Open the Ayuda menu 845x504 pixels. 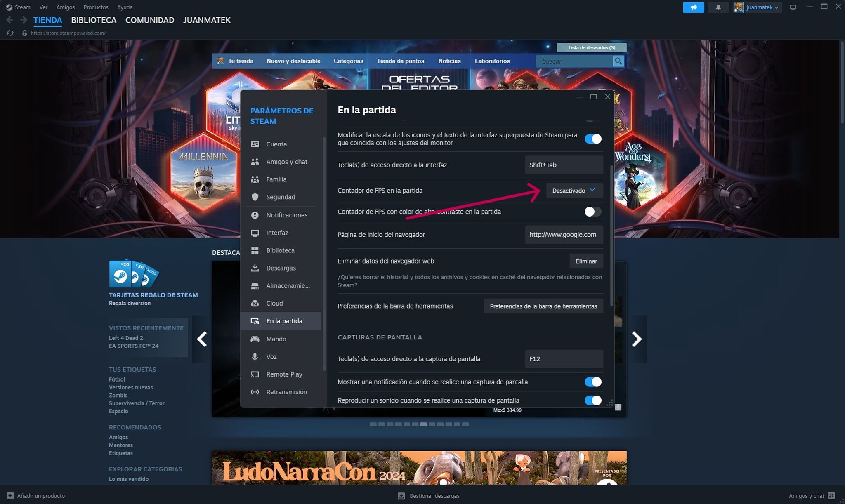tap(125, 7)
